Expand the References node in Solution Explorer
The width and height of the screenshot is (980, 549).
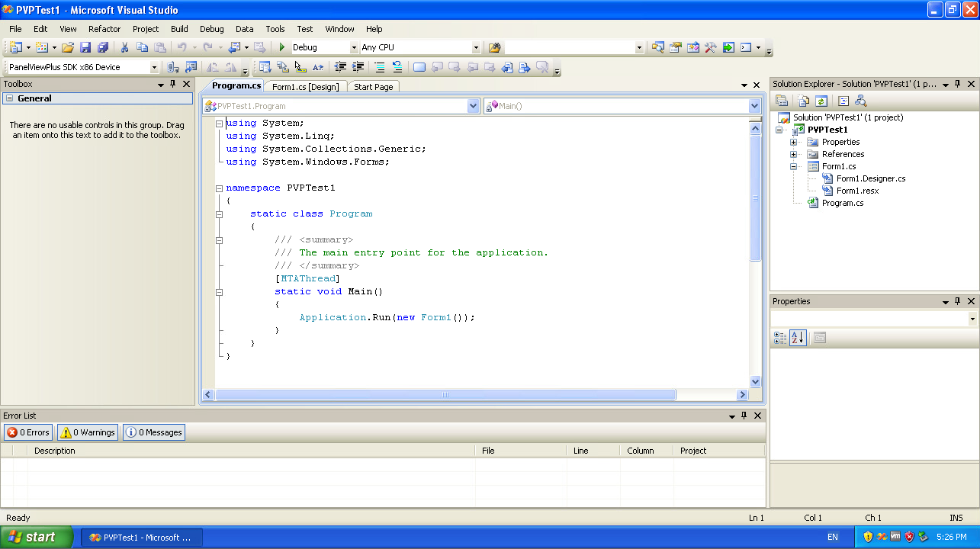(794, 154)
